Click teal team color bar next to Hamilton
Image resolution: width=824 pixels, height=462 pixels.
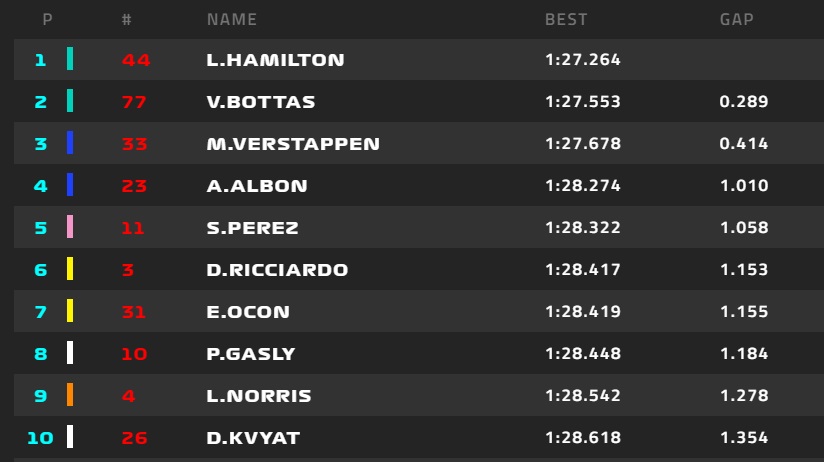70,59
